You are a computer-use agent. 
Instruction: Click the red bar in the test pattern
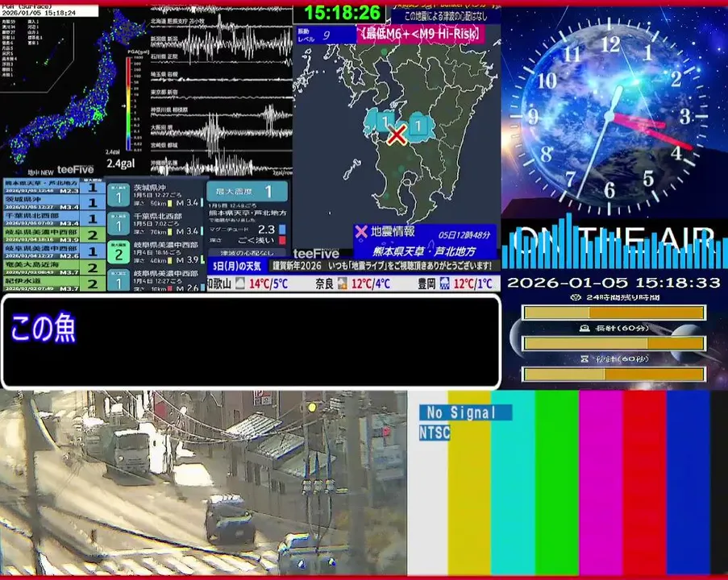pos(644,483)
